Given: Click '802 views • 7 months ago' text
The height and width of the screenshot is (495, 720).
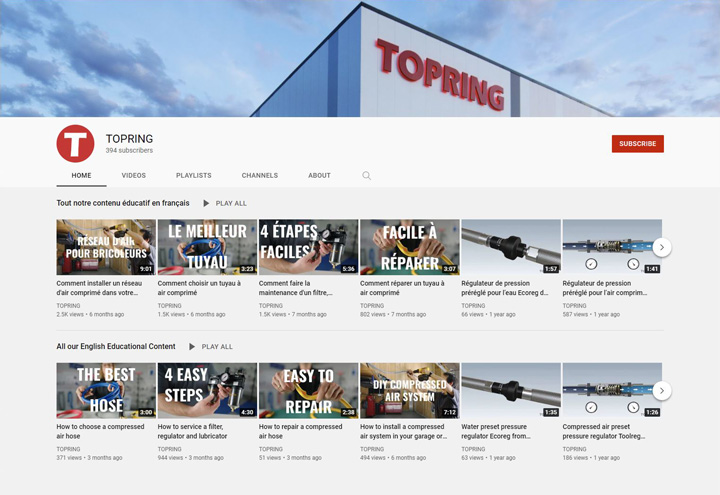Looking at the screenshot, I should coord(393,315).
